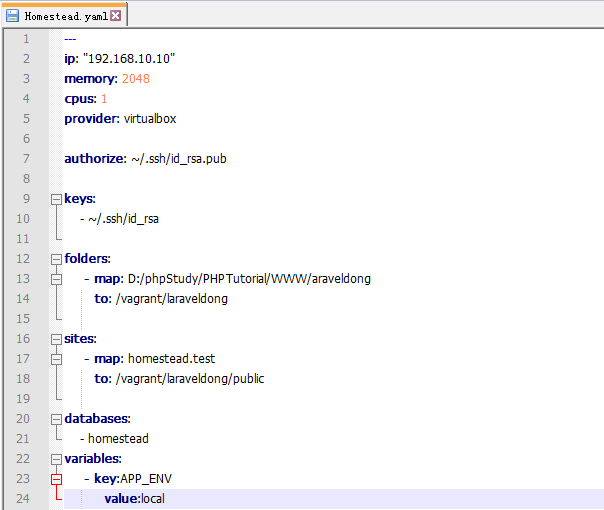Screen dimensions: 604x510
Task: Click the ~/.ssh/id_rsa.pub path
Action: click(179, 159)
